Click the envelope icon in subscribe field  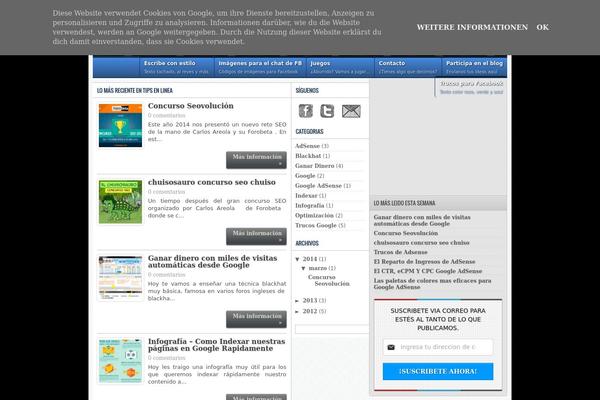(x=391, y=347)
